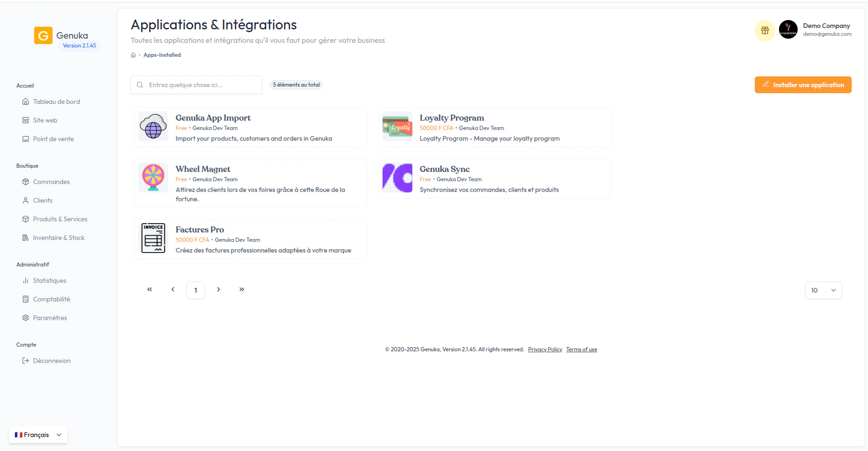Click the Produits & Services cube icon
868x451 pixels.
point(26,219)
